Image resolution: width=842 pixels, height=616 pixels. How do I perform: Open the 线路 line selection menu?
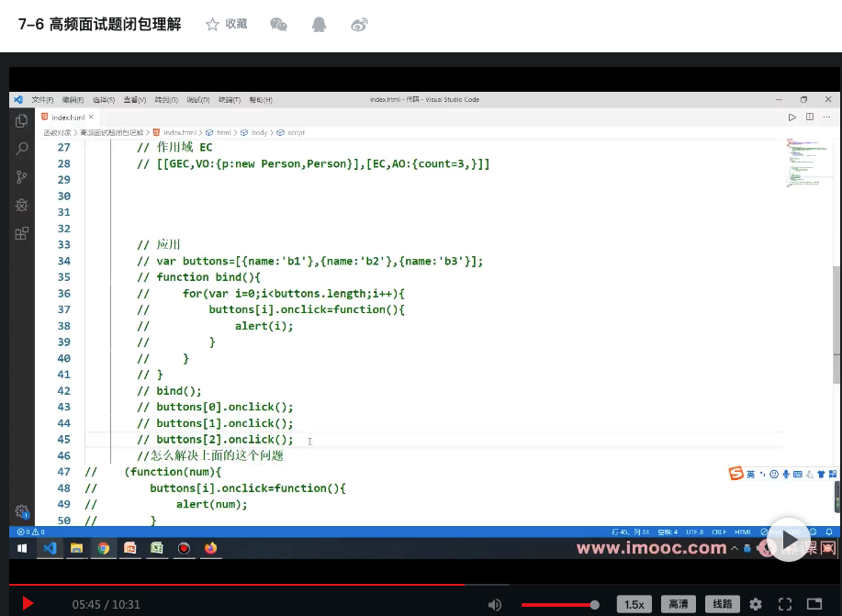click(x=723, y=605)
